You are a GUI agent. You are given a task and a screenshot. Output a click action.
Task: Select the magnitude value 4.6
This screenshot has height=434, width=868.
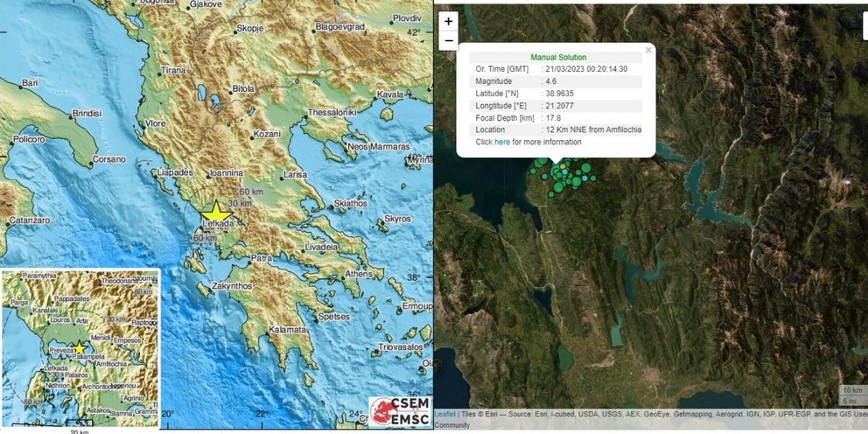click(x=550, y=81)
